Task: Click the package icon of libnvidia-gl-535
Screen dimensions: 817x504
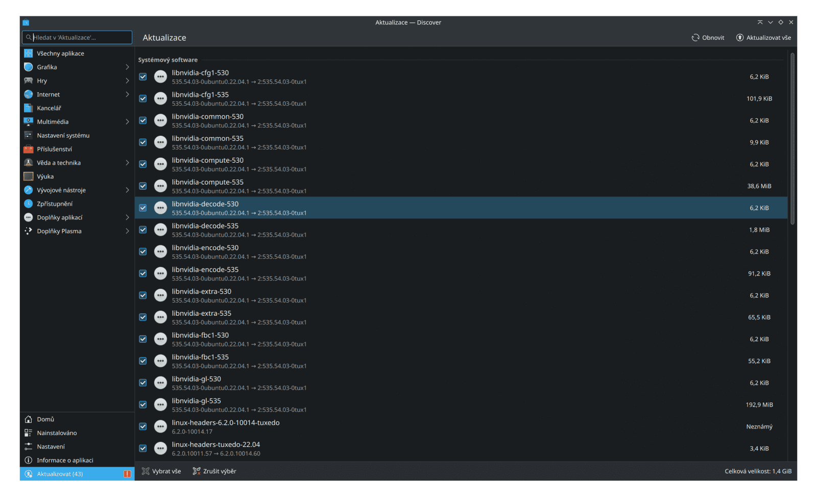Action: 161,405
